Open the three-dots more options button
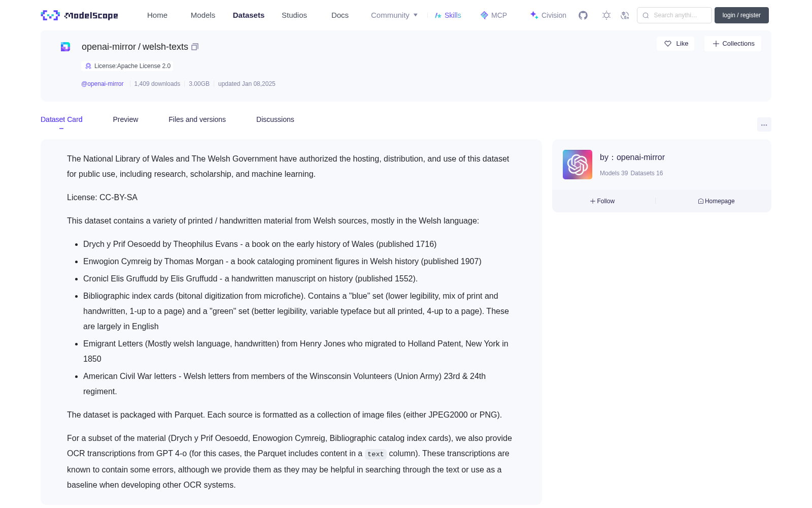812x508 pixels. point(764,124)
